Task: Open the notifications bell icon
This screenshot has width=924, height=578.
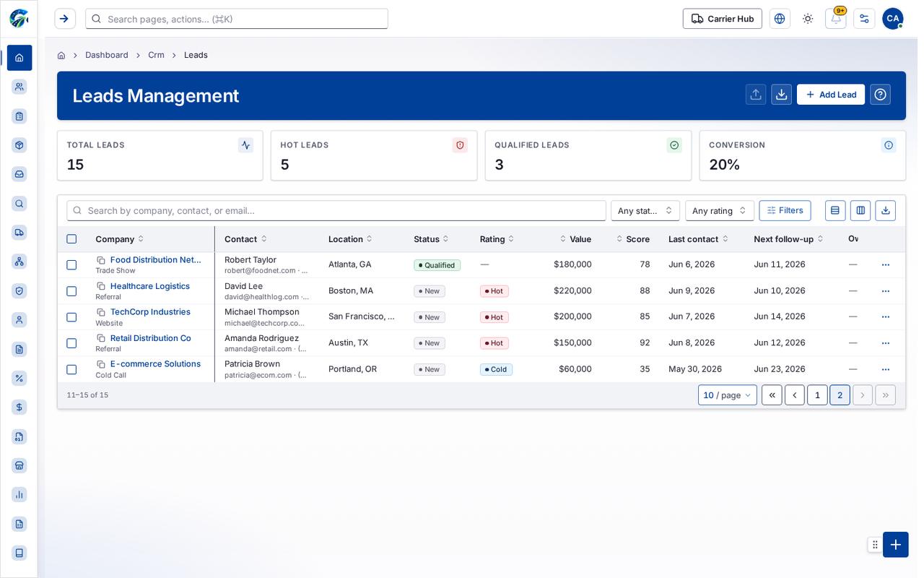Action: pos(836,19)
